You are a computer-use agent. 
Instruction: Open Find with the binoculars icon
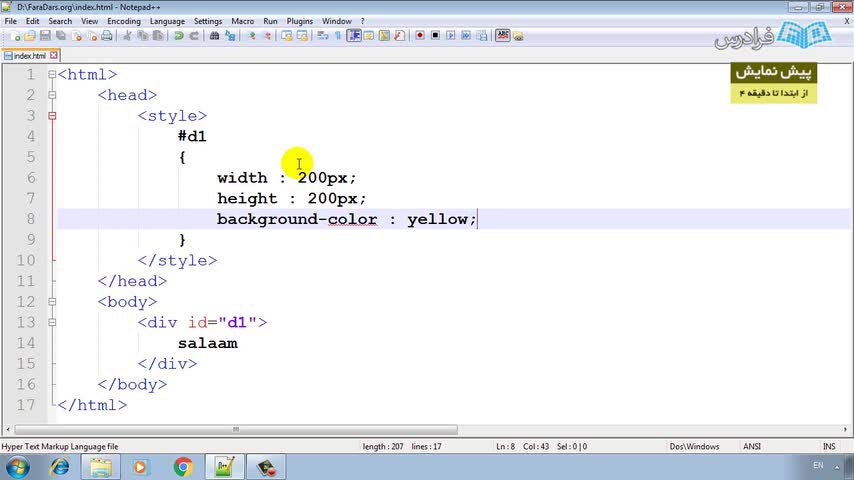[x=214, y=36]
